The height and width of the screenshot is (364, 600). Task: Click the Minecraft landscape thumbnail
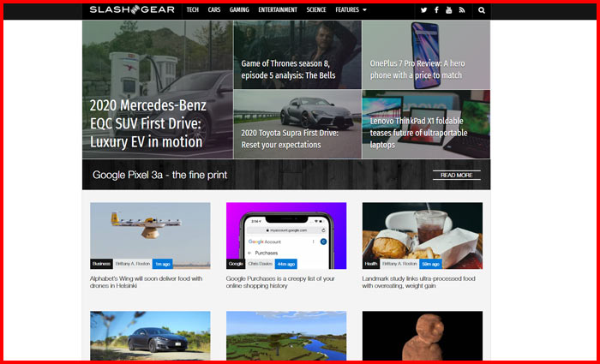(x=286, y=336)
